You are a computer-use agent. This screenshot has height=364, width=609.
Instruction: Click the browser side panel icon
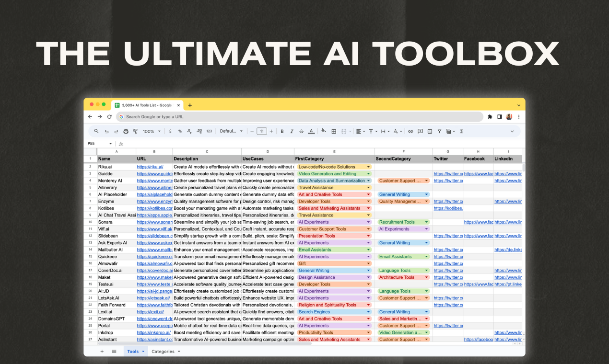(x=499, y=116)
